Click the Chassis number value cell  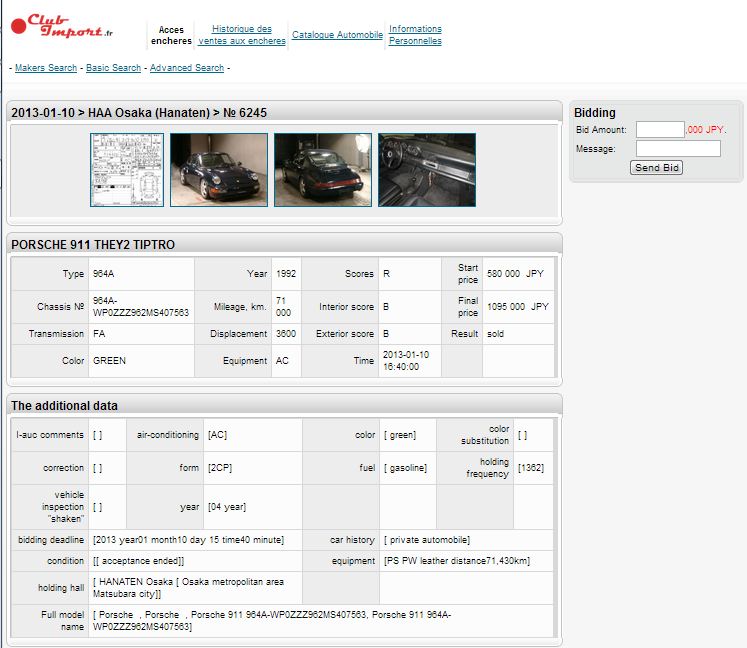point(140,307)
